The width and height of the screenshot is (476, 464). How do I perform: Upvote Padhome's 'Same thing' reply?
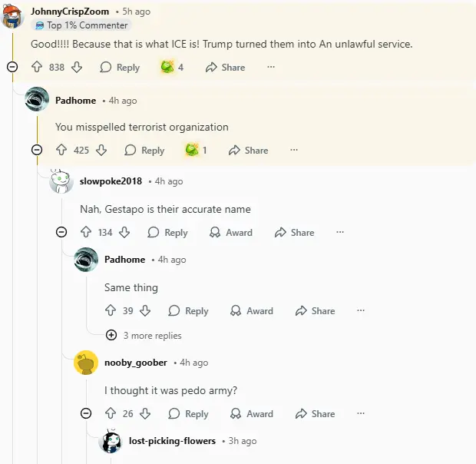(111, 311)
